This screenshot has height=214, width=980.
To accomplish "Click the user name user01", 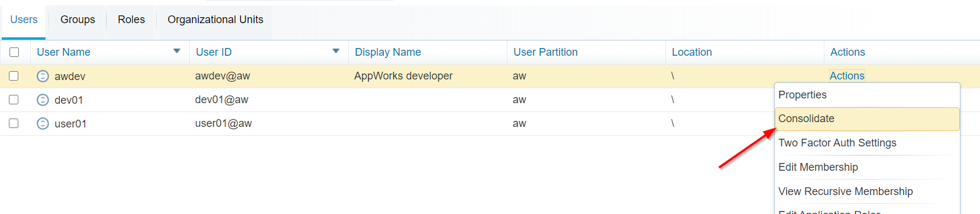I will (70, 124).
